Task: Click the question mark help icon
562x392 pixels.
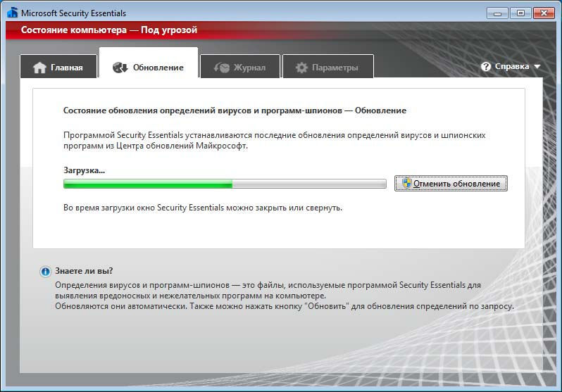Action: click(486, 67)
